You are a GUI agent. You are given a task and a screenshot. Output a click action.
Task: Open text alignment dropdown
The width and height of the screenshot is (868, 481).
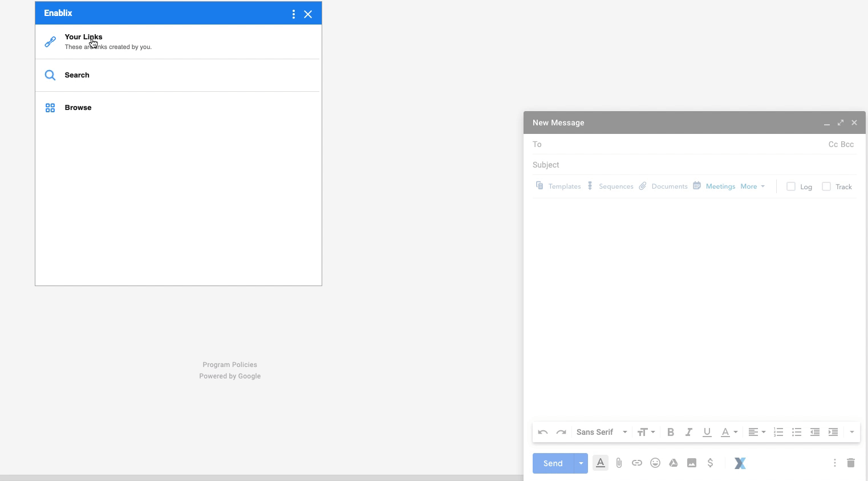tap(757, 432)
